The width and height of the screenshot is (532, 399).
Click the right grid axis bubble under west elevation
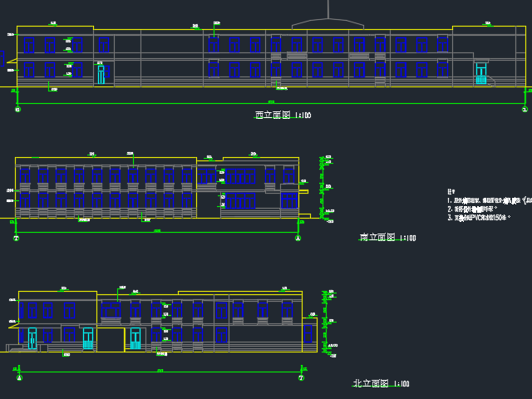pos(525,109)
